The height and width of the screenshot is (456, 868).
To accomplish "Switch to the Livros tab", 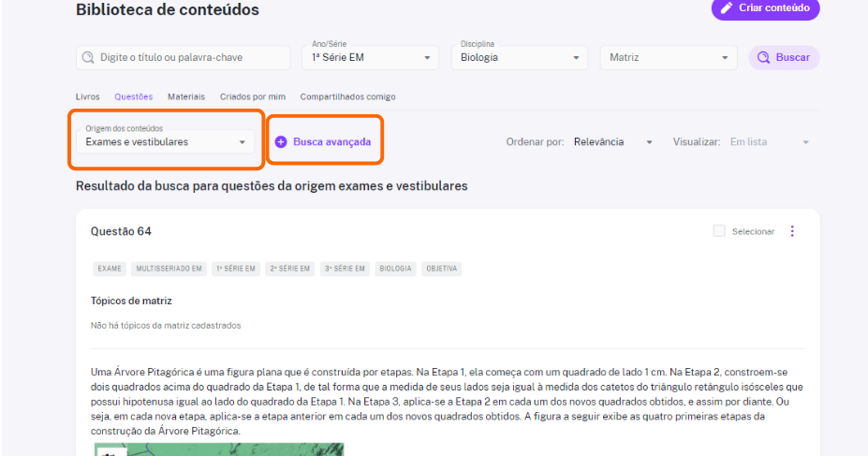I will point(87,96).
